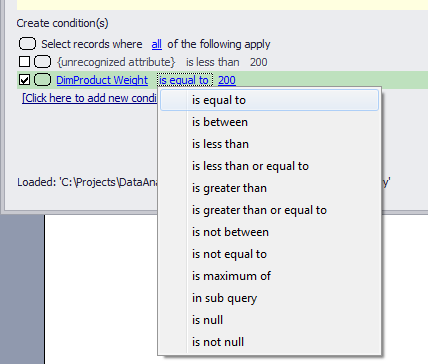Choose 'is greater than' operator
Image resolution: width=428 pixels, height=364 pixels.
pyautogui.click(x=269, y=188)
